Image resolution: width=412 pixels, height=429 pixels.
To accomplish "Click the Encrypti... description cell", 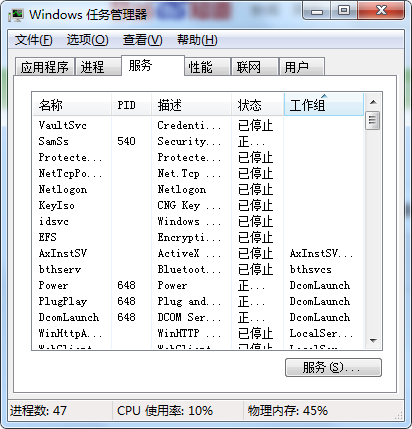I will [189, 237].
